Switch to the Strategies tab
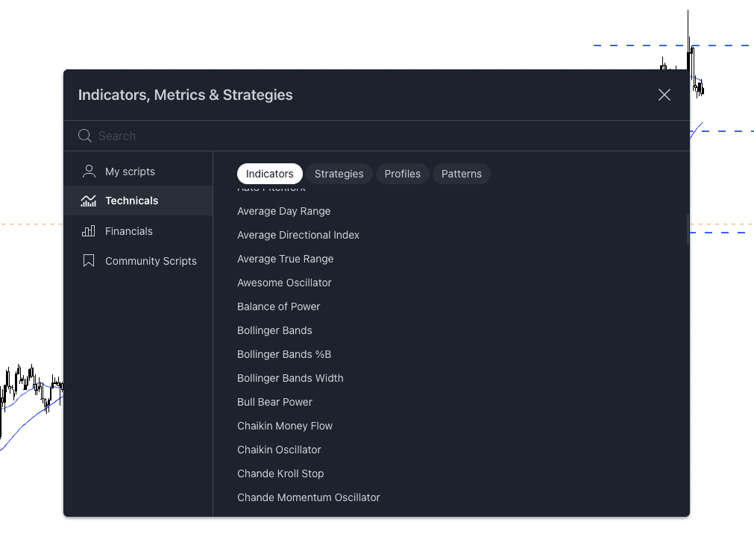Screen dimensions: 754x560 339,174
